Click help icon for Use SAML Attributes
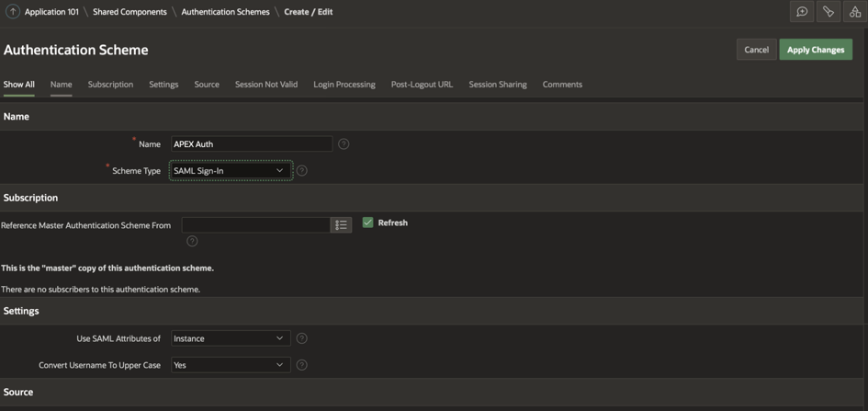This screenshot has width=868, height=411. pyautogui.click(x=301, y=338)
